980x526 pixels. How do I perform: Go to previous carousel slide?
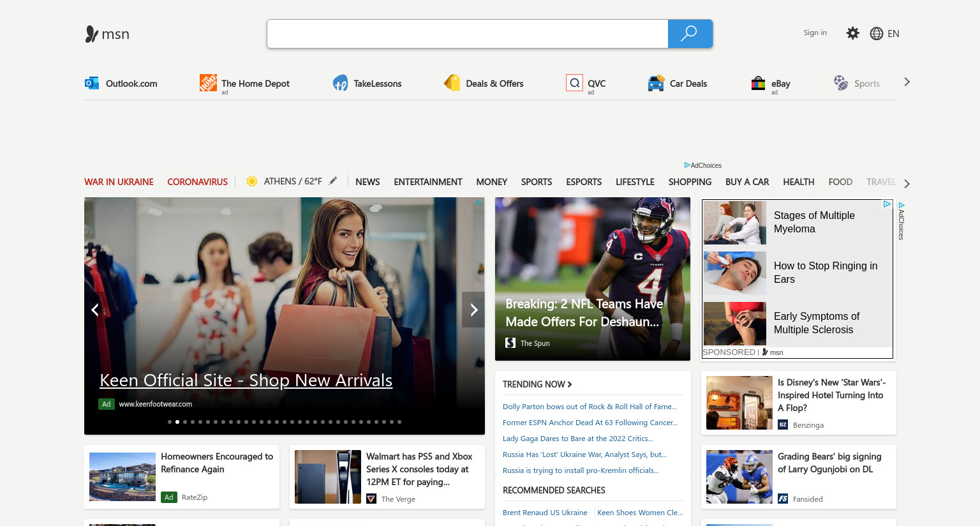coord(95,310)
